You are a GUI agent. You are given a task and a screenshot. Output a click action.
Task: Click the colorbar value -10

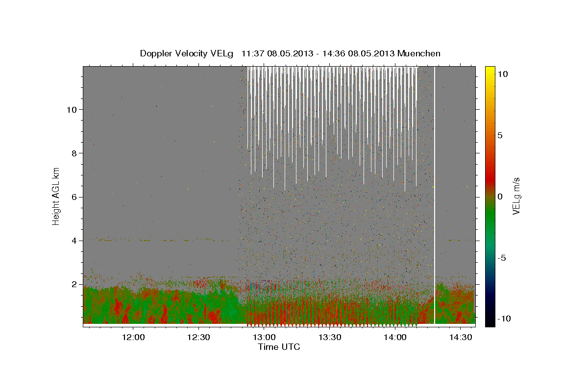click(504, 318)
